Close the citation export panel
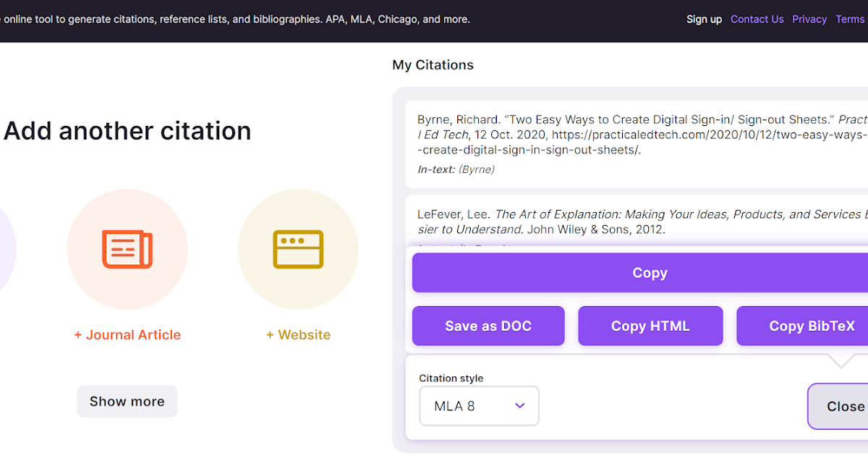Image resolution: width=868 pixels, height=456 pixels. click(844, 406)
